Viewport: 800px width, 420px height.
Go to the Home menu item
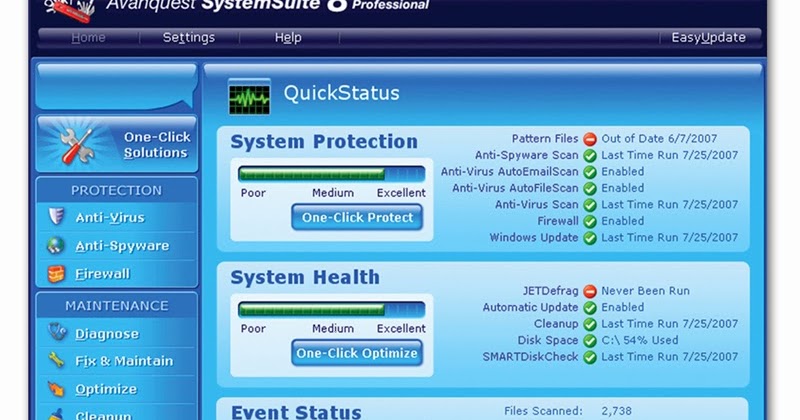pos(88,38)
